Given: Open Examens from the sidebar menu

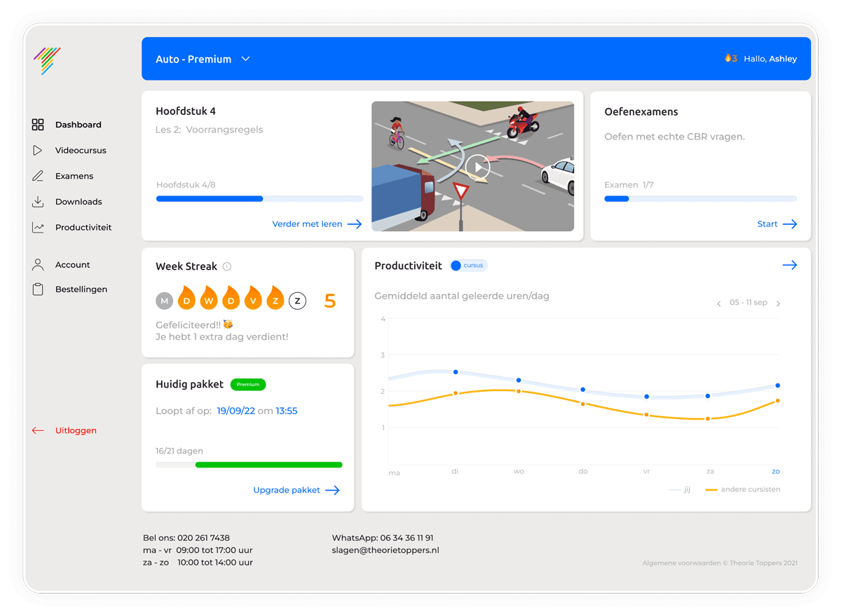Looking at the screenshot, I should pyautogui.click(x=74, y=176).
